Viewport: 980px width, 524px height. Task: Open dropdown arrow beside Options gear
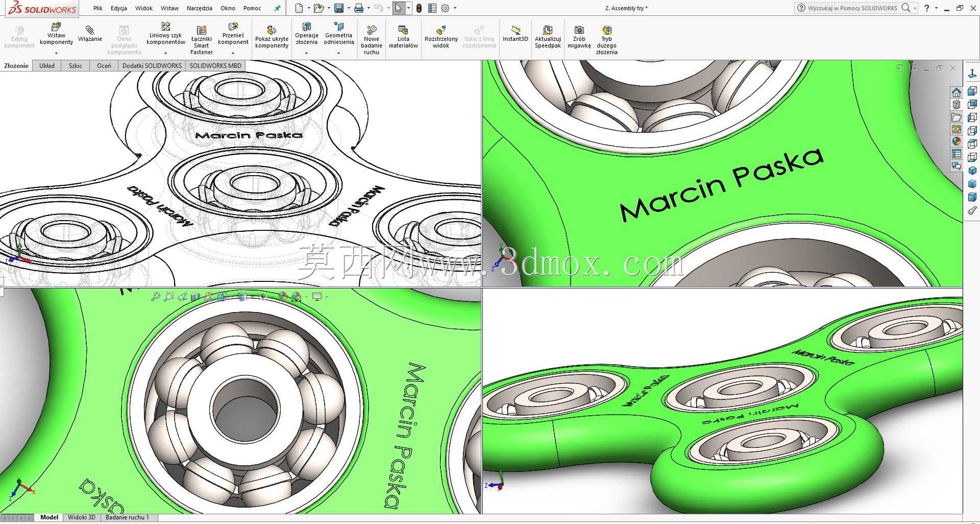[455, 8]
